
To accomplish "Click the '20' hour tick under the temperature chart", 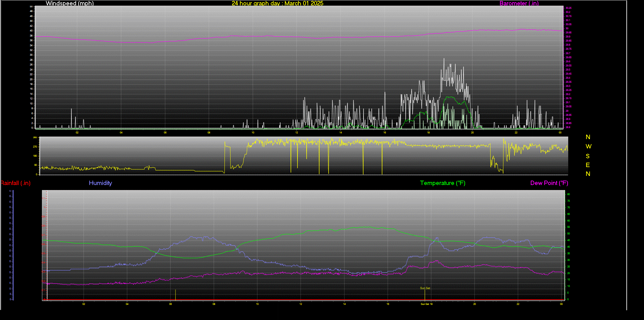I will pos(475,304).
